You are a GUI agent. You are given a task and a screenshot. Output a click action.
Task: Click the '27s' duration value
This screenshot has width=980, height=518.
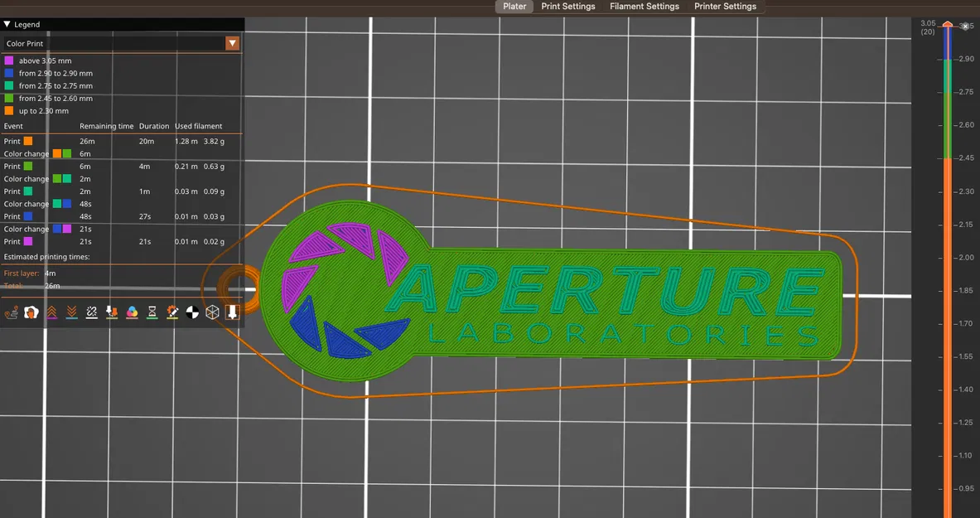145,216
